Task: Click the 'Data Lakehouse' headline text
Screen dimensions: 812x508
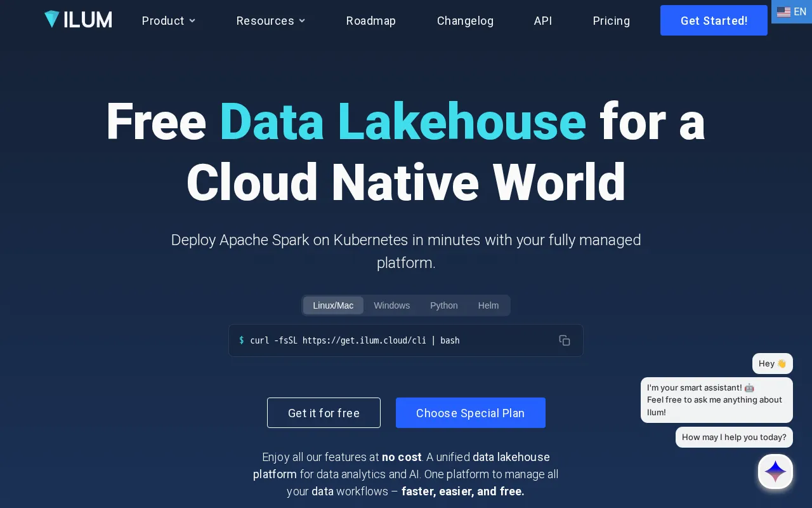Action: coord(403,121)
